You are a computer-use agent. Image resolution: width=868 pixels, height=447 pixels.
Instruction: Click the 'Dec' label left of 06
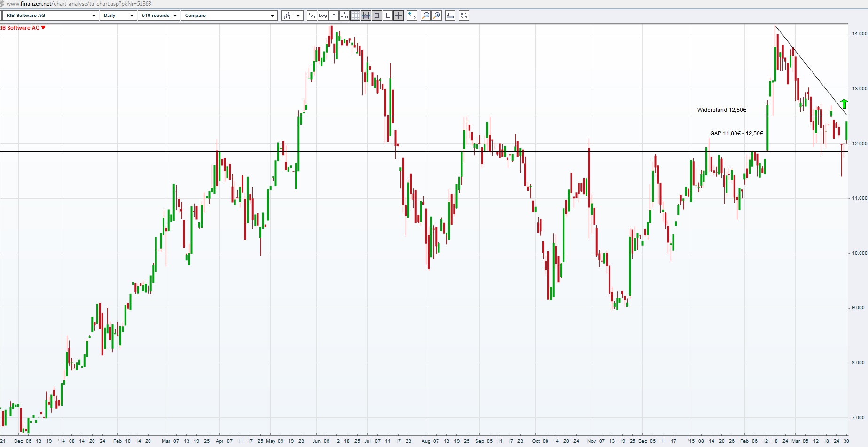pos(18,441)
